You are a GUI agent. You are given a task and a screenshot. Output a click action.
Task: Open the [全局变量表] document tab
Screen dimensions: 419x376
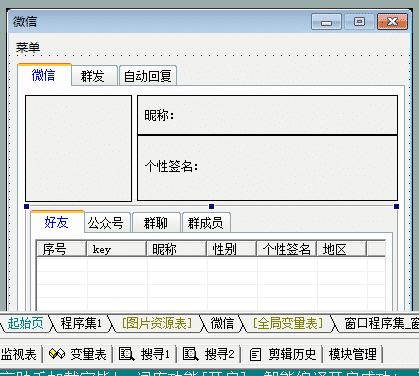coord(288,323)
